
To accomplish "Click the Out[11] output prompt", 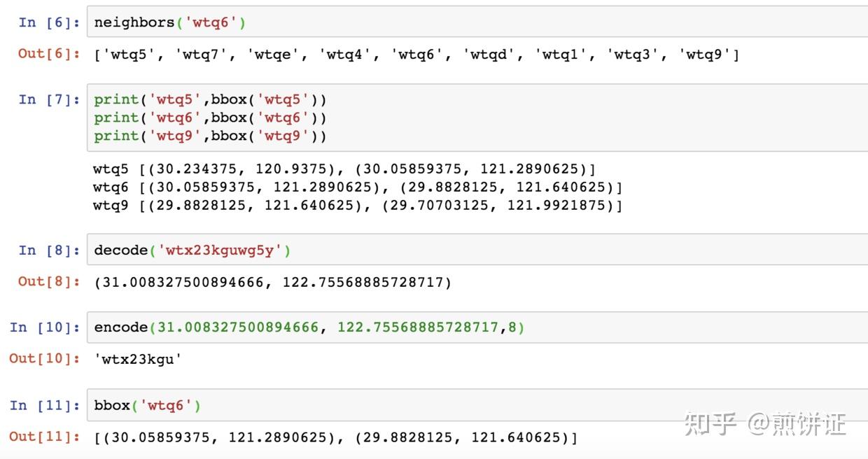I will [x=45, y=437].
